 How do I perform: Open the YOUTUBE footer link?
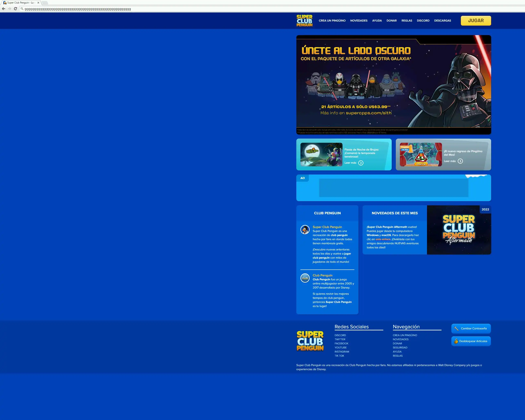pyautogui.click(x=340, y=347)
